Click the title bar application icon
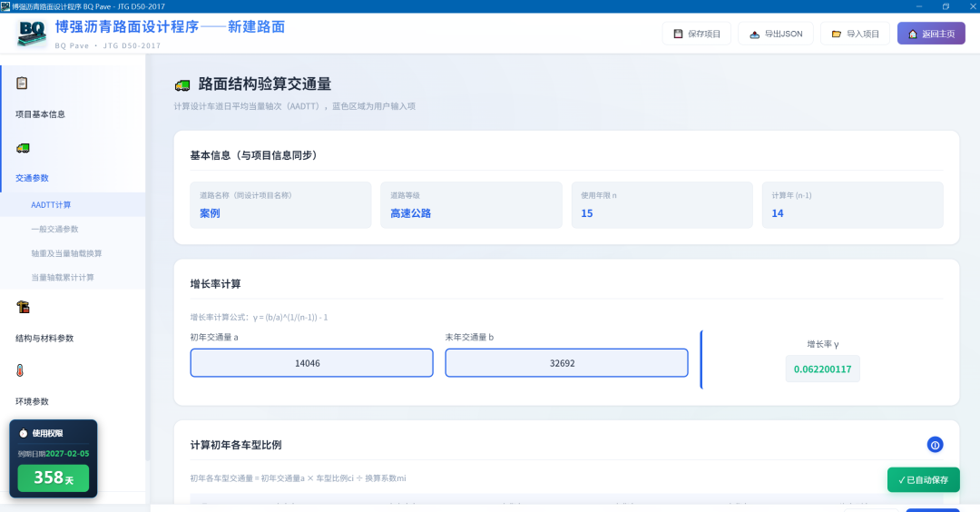The width and height of the screenshot is (980, 512). coord(5,6)
